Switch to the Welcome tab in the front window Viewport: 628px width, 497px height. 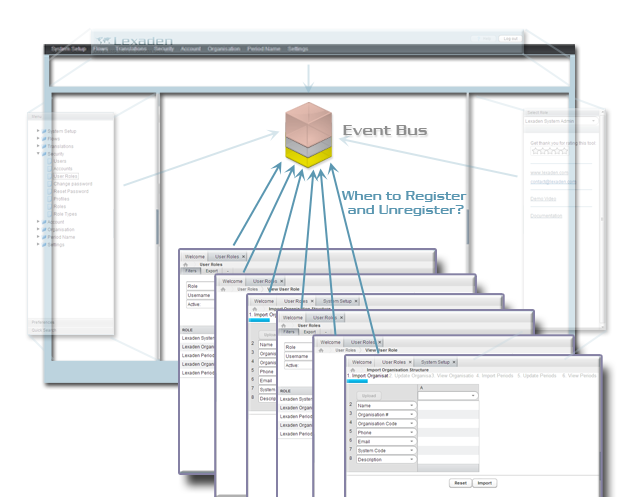(x=362, y=362)
